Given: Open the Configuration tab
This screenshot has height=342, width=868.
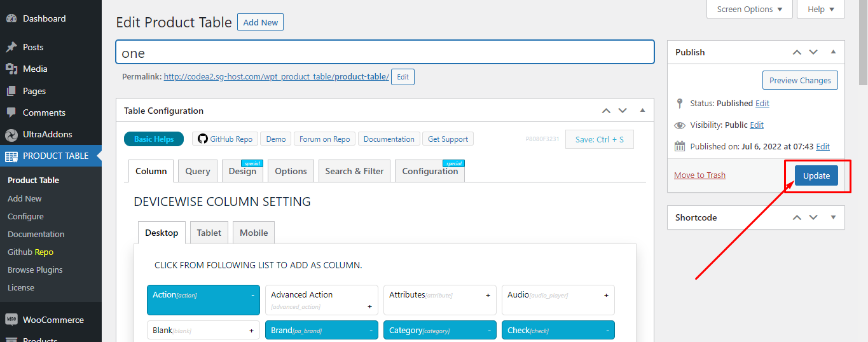Looking at the screenshot, I should click(x=430, y=171).
